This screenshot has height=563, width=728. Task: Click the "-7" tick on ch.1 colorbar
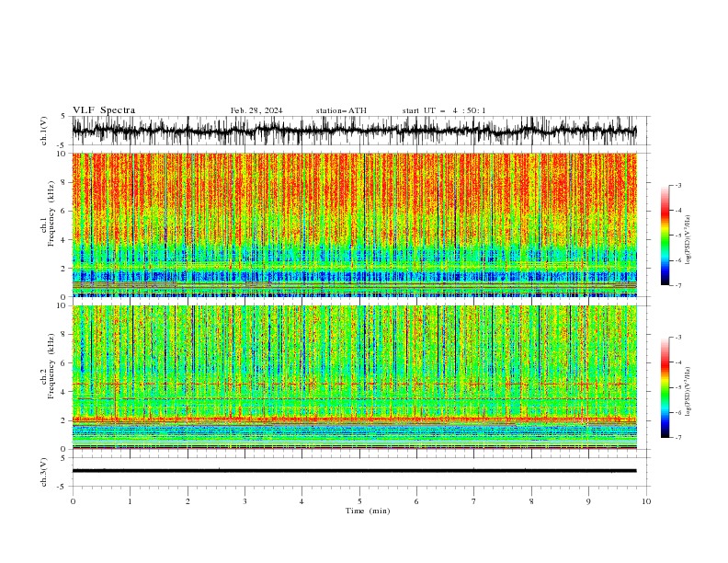tap(677, 285)
